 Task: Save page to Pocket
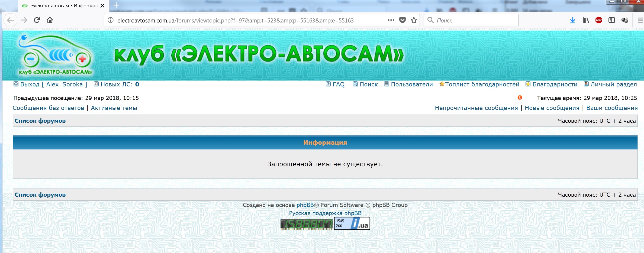click(402, 20)
